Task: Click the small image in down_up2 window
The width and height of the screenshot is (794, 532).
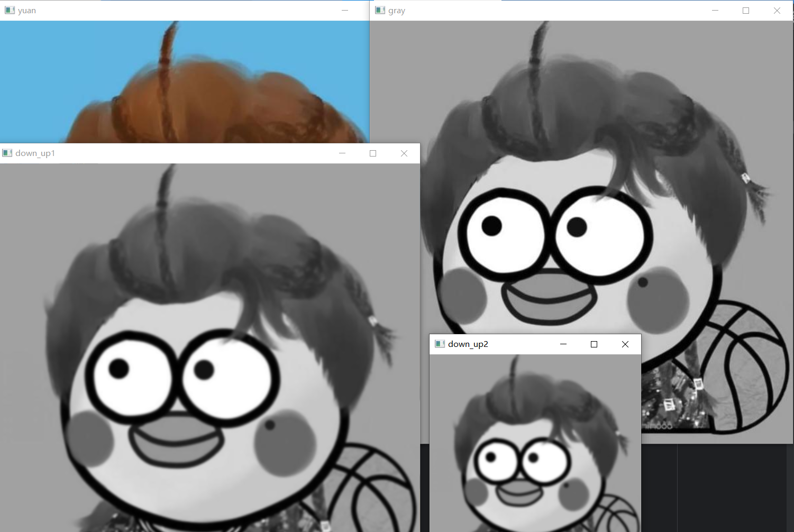Action: pyautogui.click(x=535, y=443)
